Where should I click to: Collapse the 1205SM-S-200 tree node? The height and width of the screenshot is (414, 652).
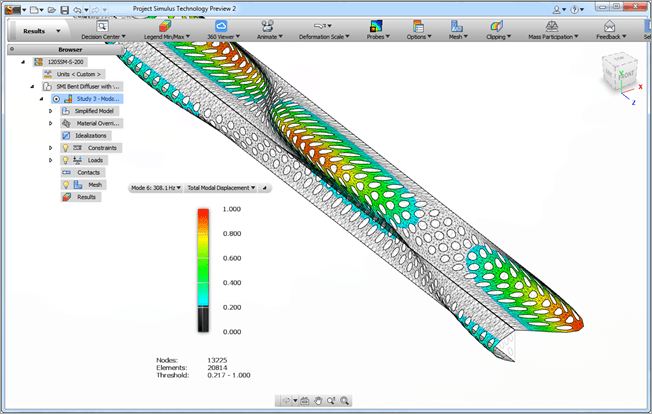coord(23,62)
